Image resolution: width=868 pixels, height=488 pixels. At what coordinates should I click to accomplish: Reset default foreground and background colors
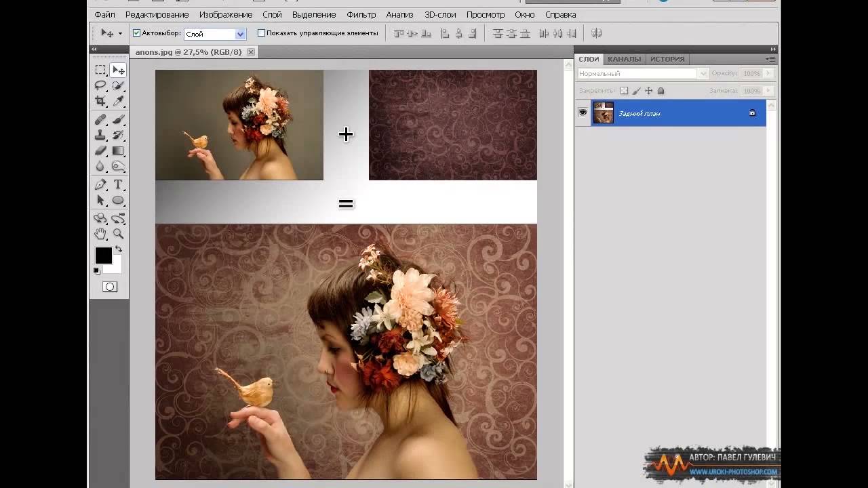point(97,271)
